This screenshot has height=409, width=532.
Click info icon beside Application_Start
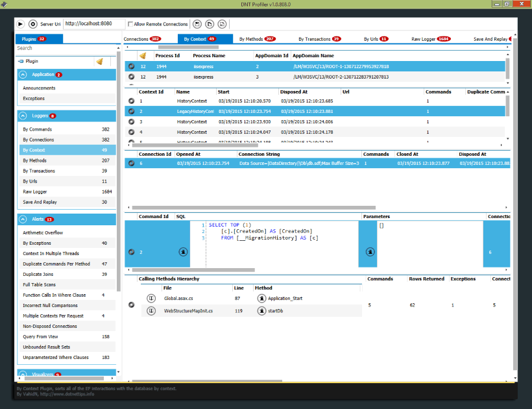click(x=261, y=299)
